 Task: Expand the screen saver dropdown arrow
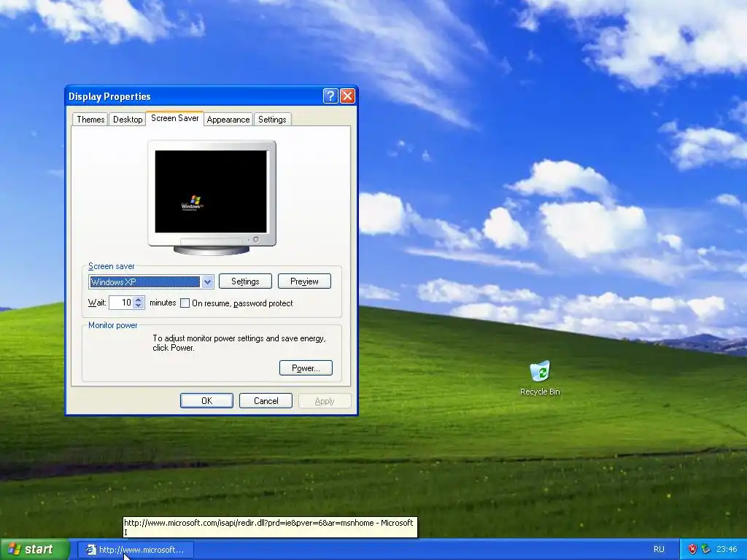click(207, 282)
